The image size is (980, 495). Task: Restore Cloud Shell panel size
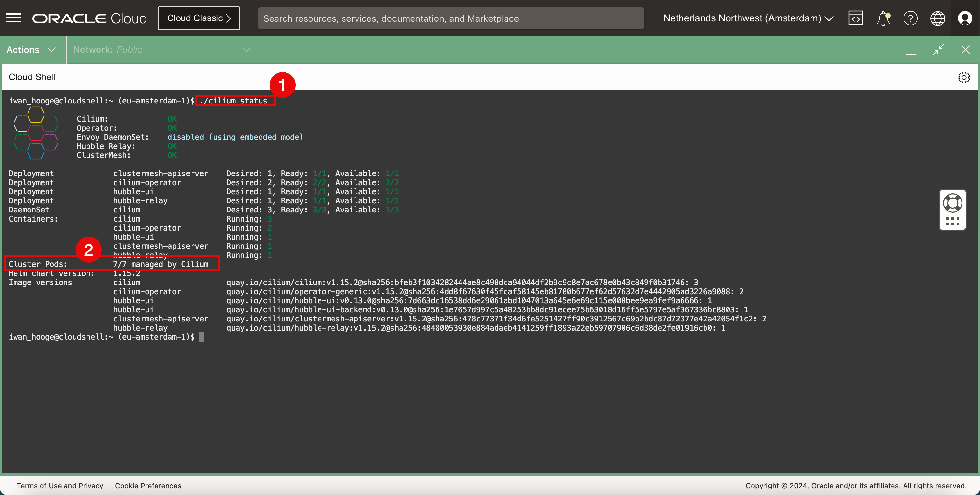[x=939, y=50]
